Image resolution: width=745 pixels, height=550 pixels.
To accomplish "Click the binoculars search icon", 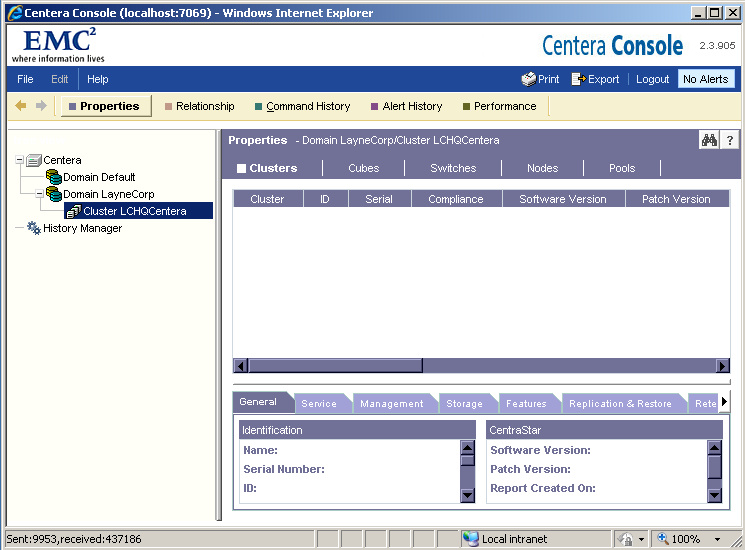I will [709, 140].
